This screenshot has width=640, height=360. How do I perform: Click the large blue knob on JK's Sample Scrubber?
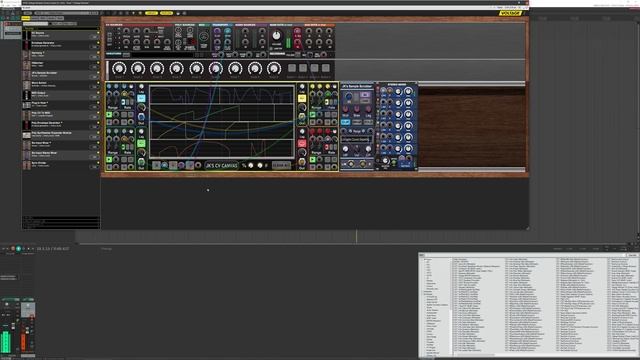(x=349, y=97)
